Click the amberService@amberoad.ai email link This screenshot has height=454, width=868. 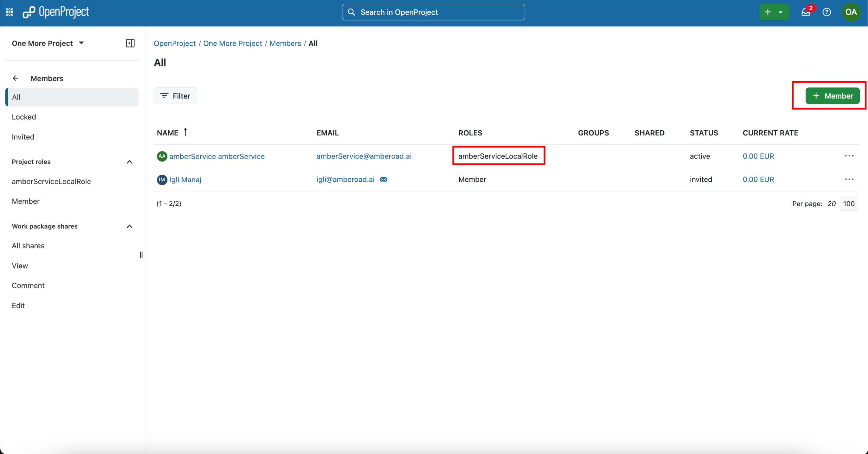(x=364, y=156)
